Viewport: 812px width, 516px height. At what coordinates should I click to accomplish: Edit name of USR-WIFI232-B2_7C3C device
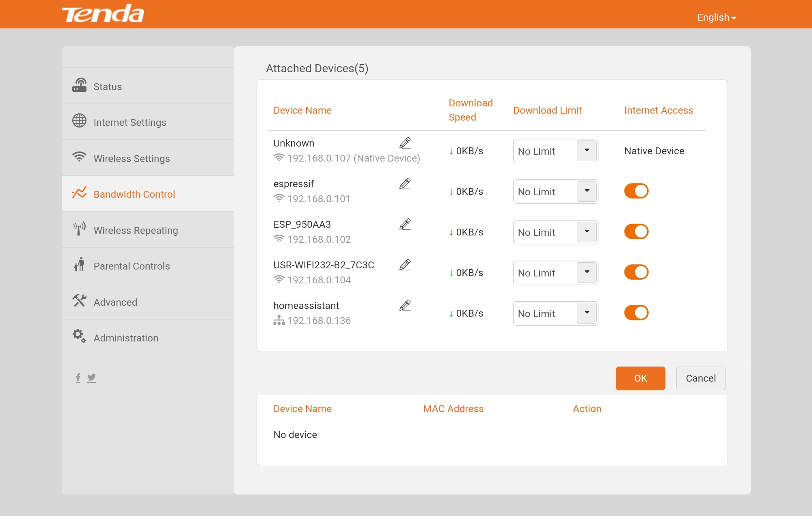(x=405, y=265)
